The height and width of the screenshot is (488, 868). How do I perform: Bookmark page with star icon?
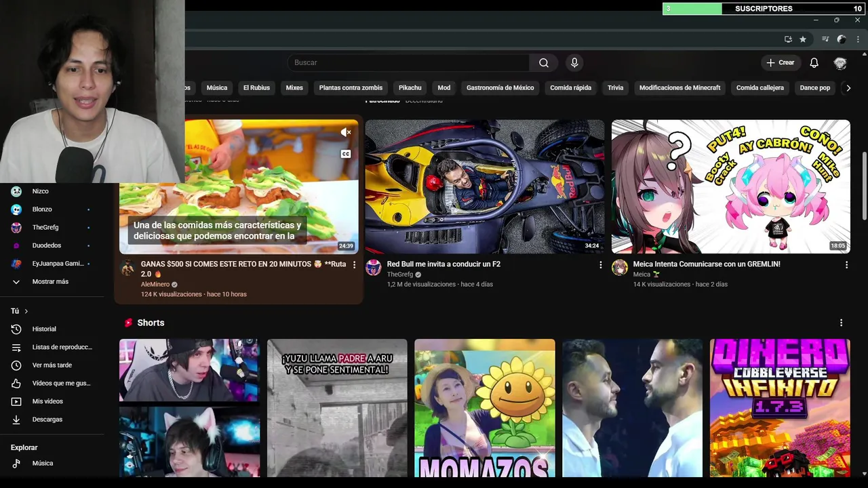(803, 39)
